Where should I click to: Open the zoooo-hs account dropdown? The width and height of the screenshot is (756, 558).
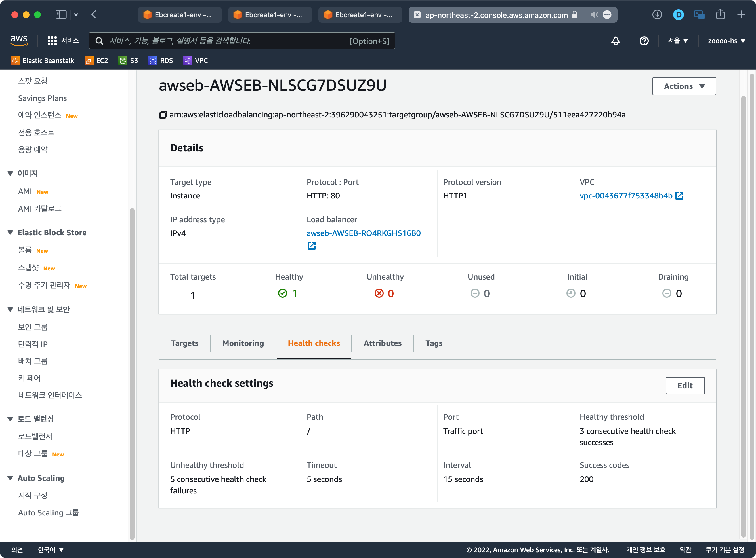coord(726,41)
